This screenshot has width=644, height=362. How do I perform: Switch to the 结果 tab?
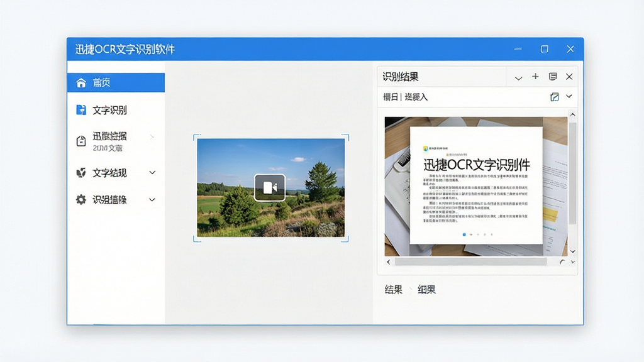tap(394, 289)
